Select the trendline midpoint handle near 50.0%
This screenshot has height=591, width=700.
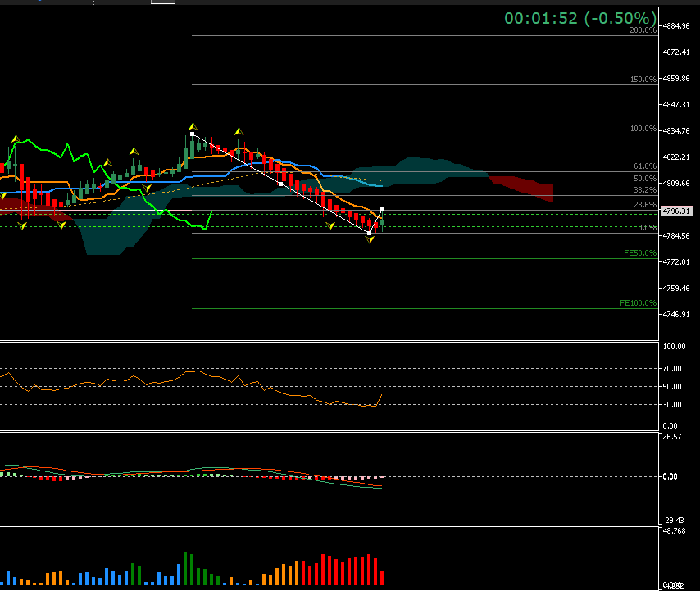click(x=281, y=184)
